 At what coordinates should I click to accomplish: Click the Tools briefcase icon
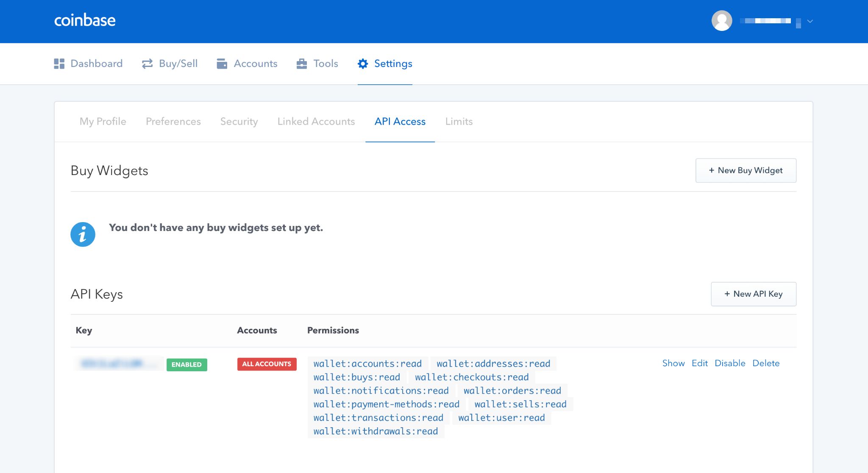[x=302, y=64]
